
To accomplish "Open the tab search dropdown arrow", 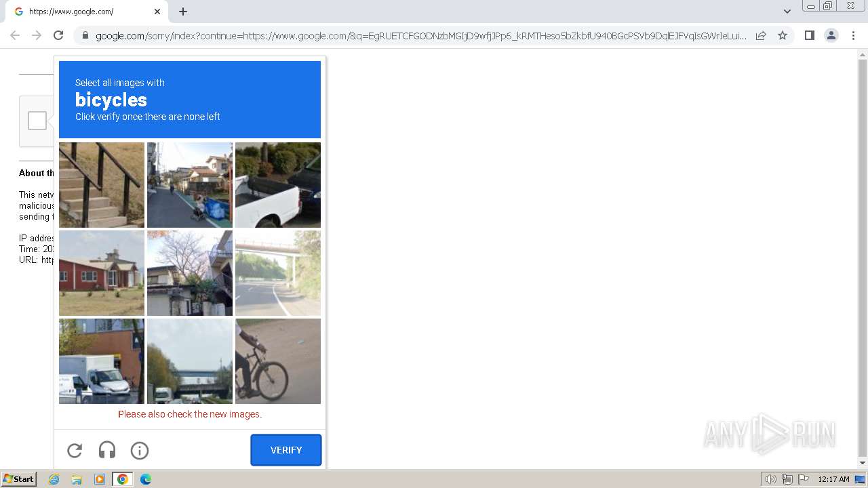I will click(787, 12).
